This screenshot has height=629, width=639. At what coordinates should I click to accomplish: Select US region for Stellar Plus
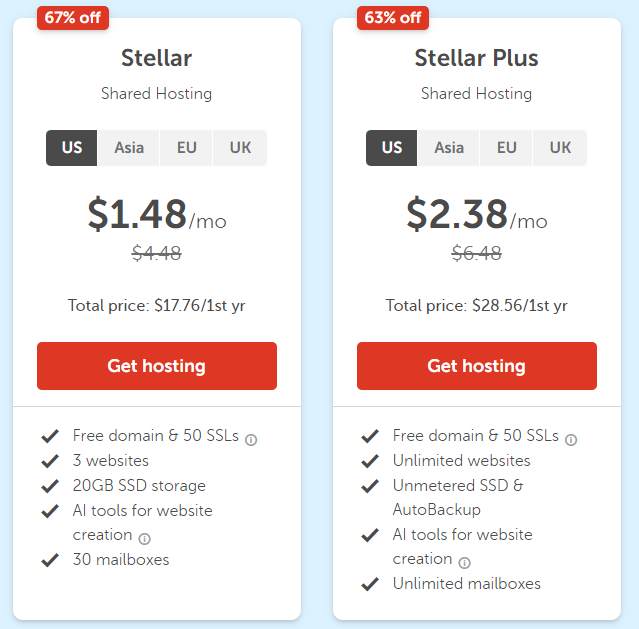392,148
